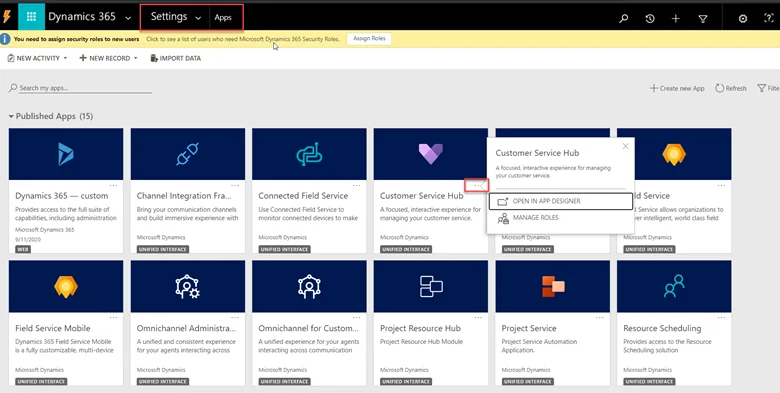This screenshot has width=780, height=393.
Task: Click the Refresh apps icon
Action: pyautogui.click(x=719, y=88)
